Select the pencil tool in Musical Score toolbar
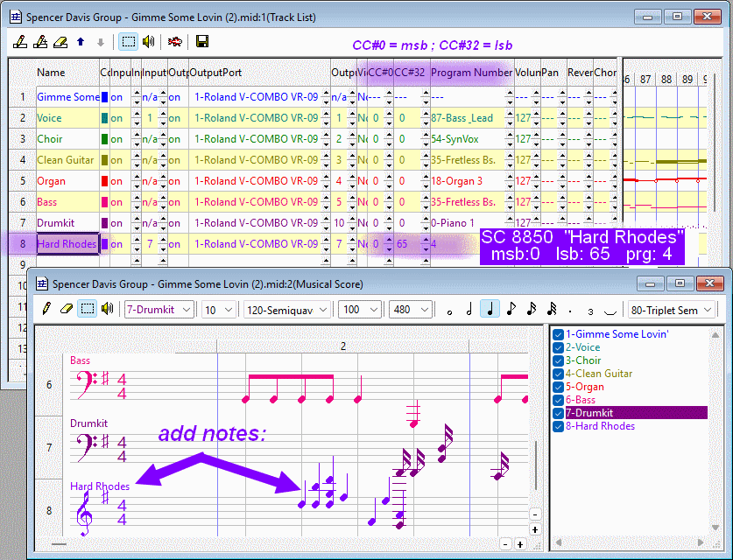The image size is (733, 560). 46,309
